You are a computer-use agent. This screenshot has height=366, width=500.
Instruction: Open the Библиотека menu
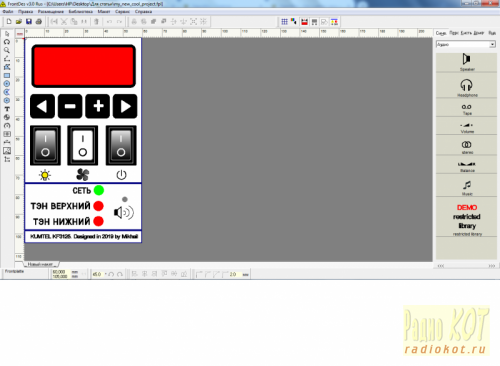(81, 12)
